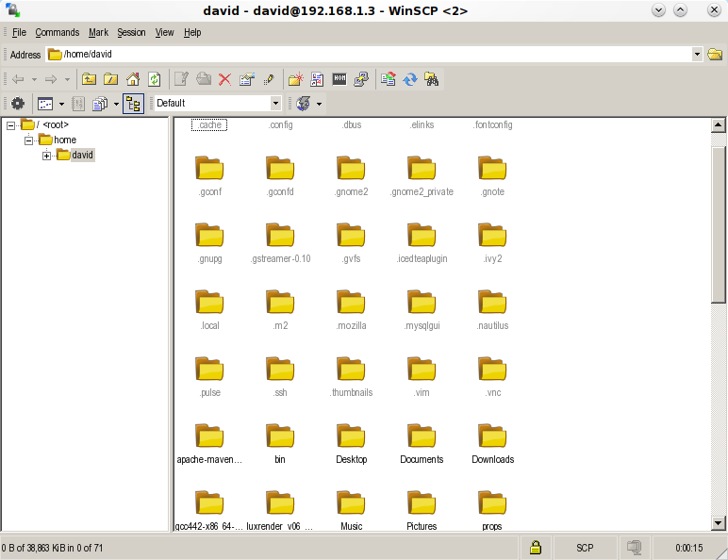Select the Downloads folder
728x560 pixels.
tap(492, 442)
